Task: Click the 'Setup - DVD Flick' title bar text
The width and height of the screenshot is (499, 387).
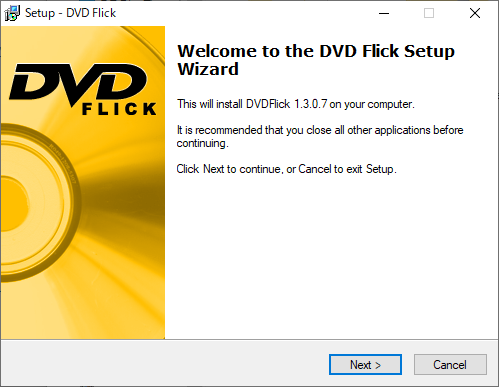Action: click(70, 13)
